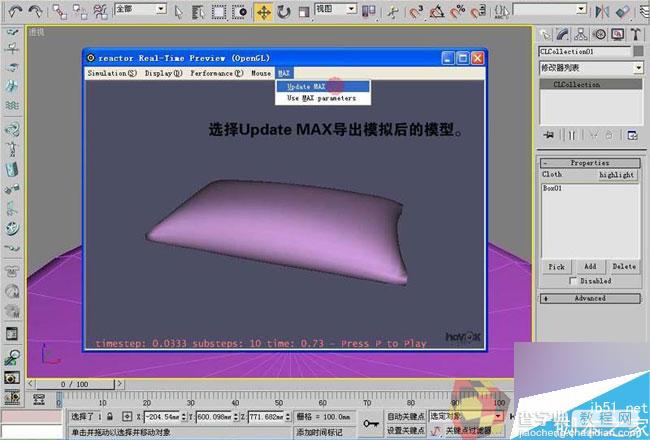The height and width of the screenshot is (440, 650).
Task: Click the Mirror tool icon
Action: tap(602, 12)
